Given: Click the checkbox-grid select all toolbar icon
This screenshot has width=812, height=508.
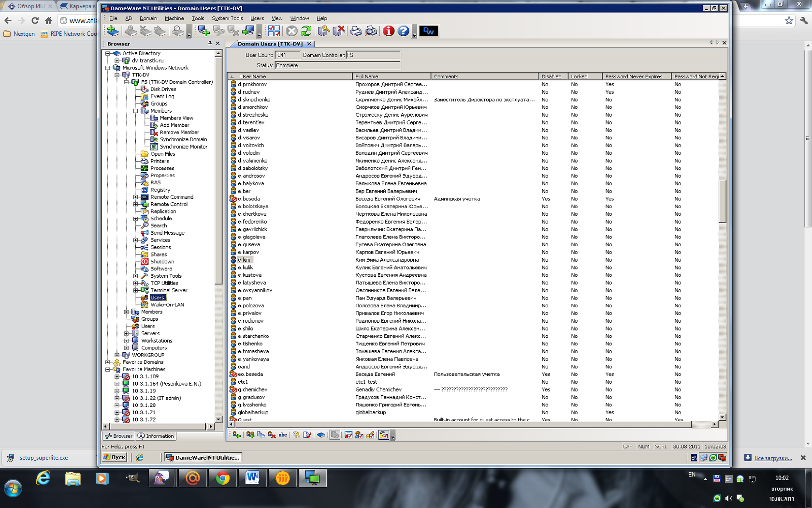Looking at the screenshot, I should [274, 31].
